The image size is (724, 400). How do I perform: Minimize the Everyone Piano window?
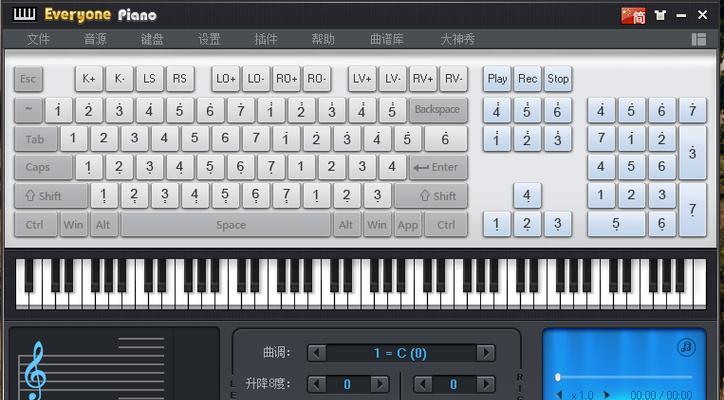click(681, 16)
